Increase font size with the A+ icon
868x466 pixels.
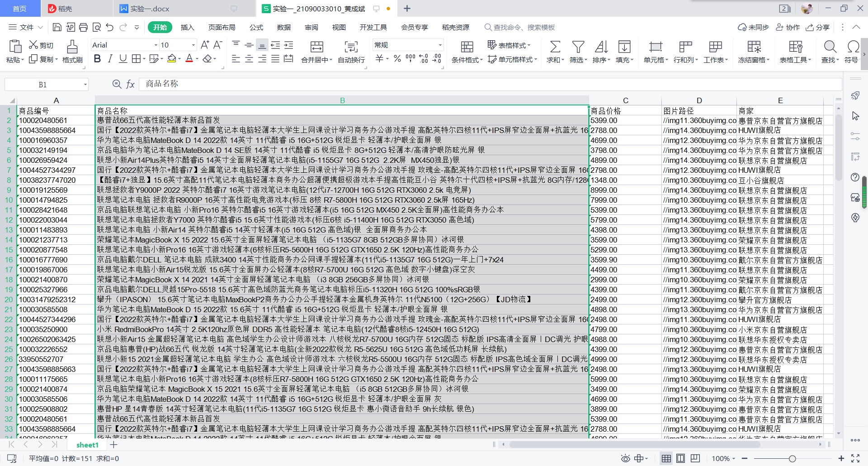(205, 45)
